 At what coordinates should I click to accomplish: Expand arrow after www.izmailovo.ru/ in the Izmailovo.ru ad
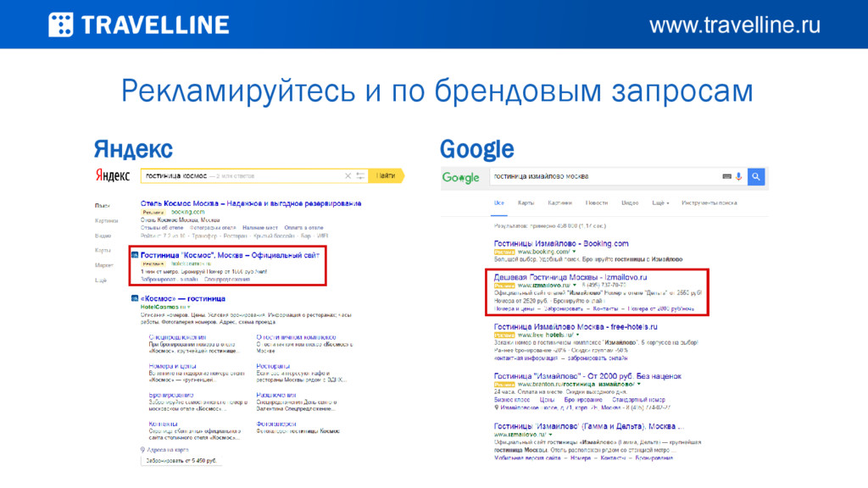575,286
